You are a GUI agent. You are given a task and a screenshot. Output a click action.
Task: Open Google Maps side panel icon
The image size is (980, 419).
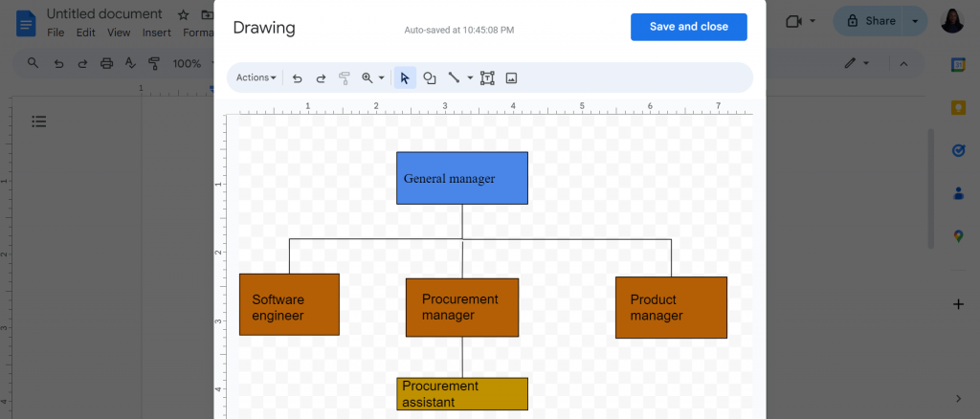coord(958,236)
